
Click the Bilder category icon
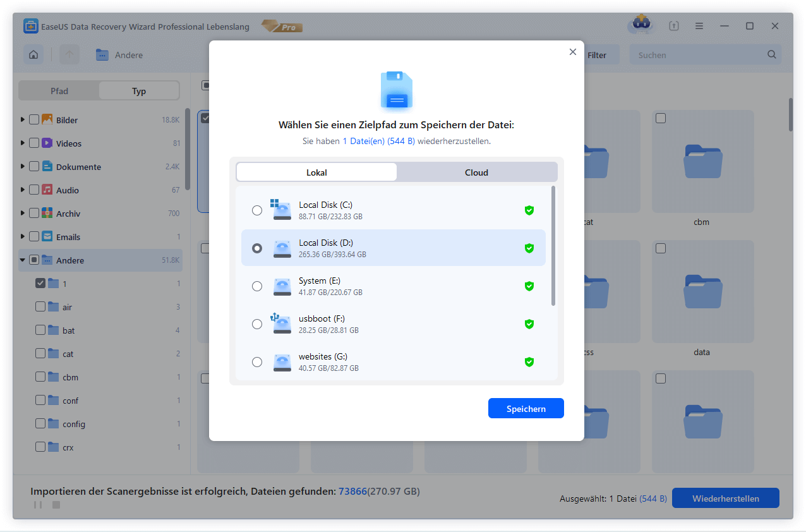coord(47,120)
